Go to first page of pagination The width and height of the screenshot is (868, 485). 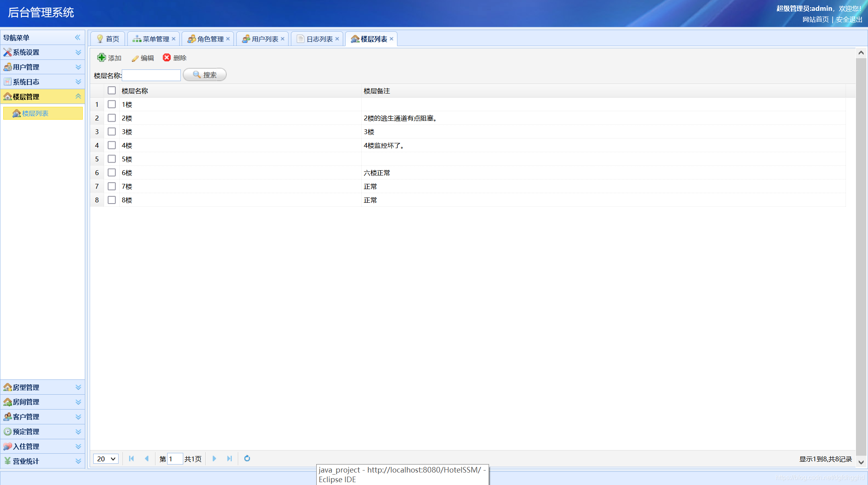click(131, 459)
